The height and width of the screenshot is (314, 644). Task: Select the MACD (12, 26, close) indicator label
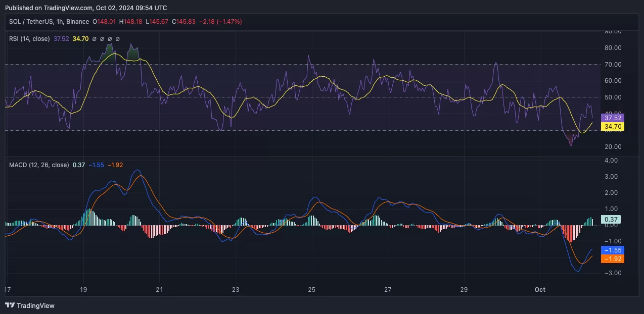(x=38, y=165)
